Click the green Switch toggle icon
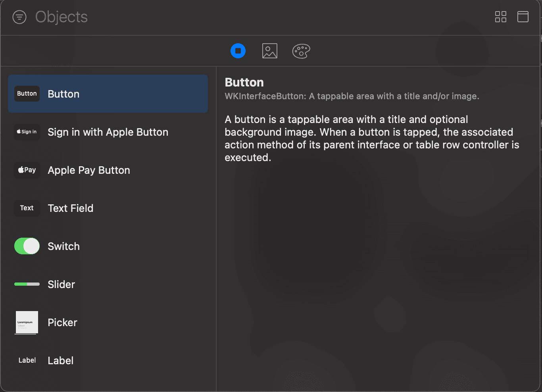 [x=27, y=246]
